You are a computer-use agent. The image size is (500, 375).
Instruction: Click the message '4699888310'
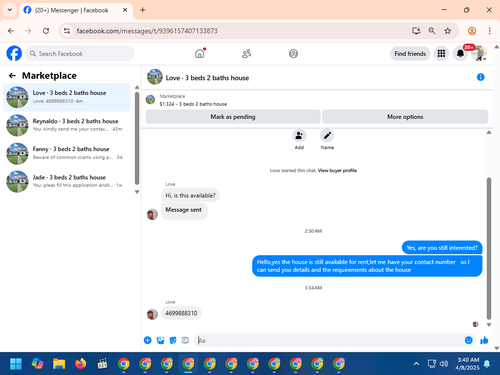181,313
